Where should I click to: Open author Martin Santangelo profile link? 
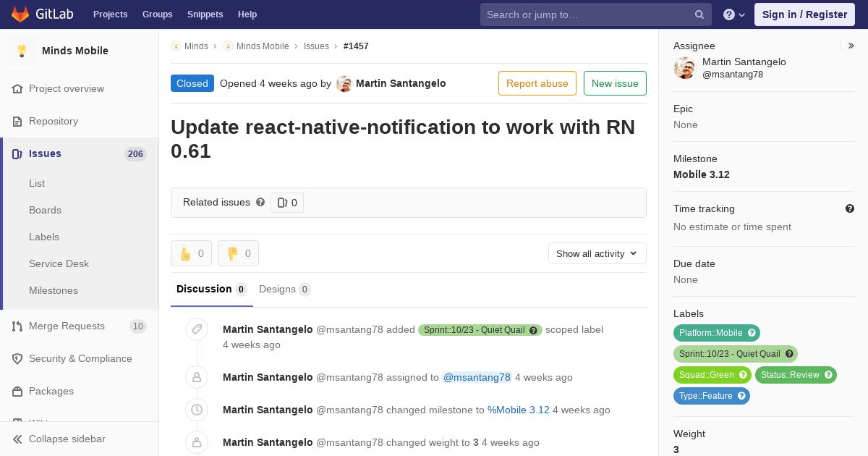[401, 83]
